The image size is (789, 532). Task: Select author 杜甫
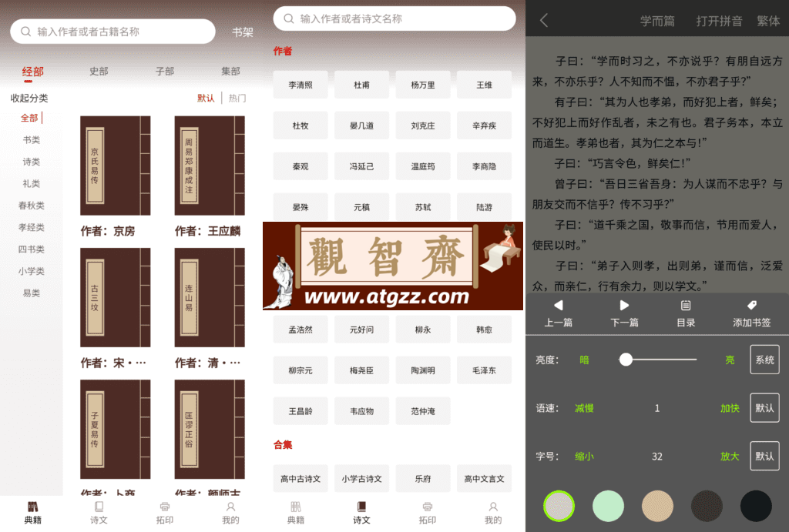(361, 85)
